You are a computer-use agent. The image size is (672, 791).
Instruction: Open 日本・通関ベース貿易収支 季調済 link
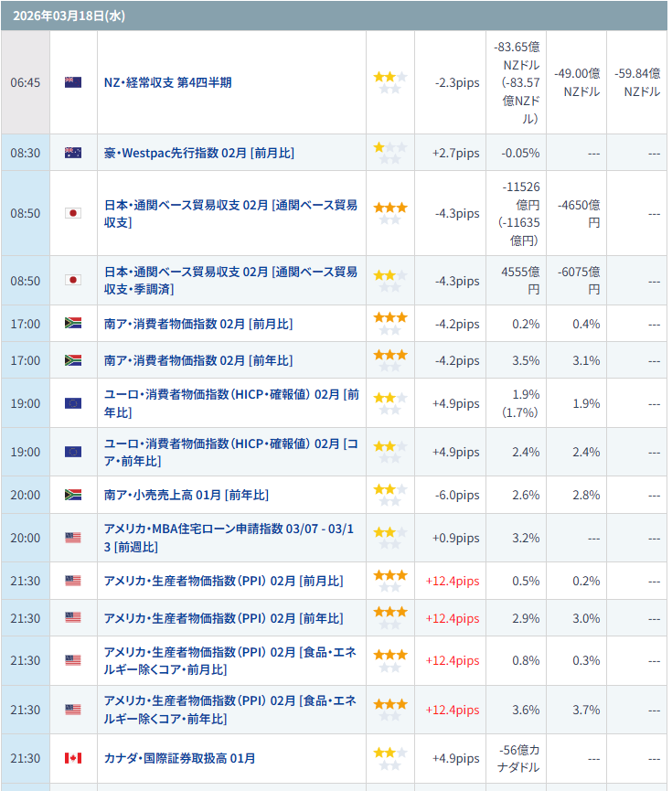[x=230, y=280]
